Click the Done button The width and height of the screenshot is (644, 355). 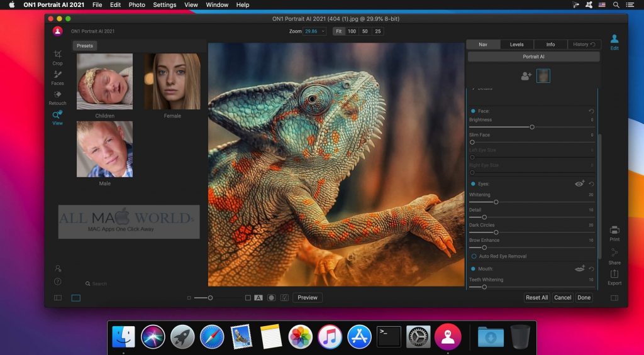(x=584, y=298)
